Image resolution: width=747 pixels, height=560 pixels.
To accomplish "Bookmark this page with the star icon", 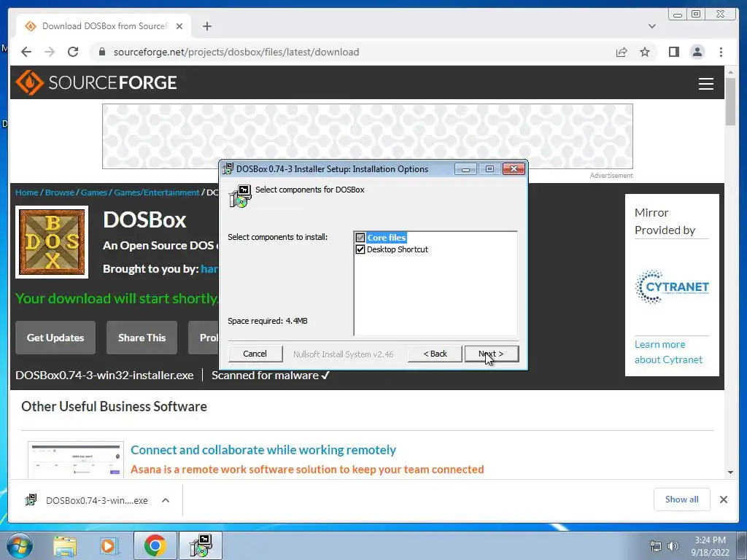I will pyautogui.click(x=645, y=52).
